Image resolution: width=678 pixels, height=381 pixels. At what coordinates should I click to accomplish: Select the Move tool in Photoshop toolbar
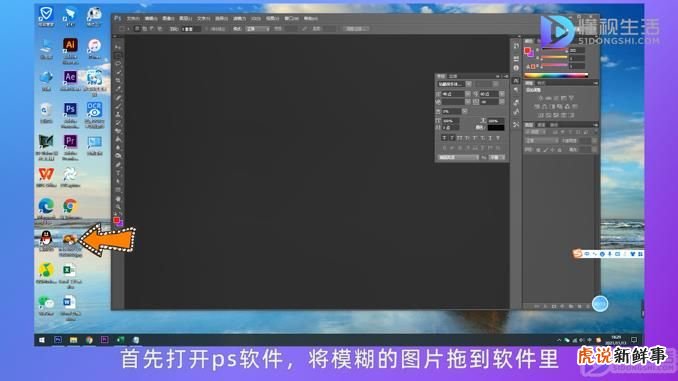tap(118, 47)
